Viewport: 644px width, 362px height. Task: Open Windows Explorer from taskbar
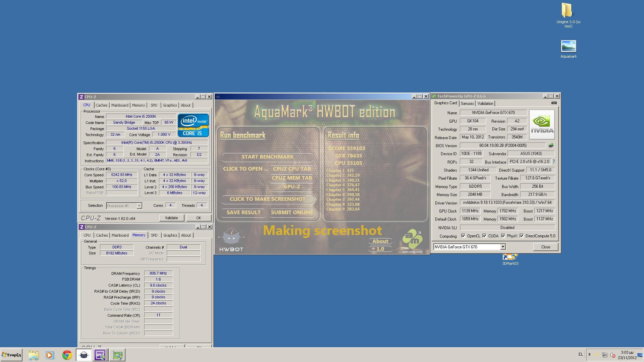coord(33,355)
